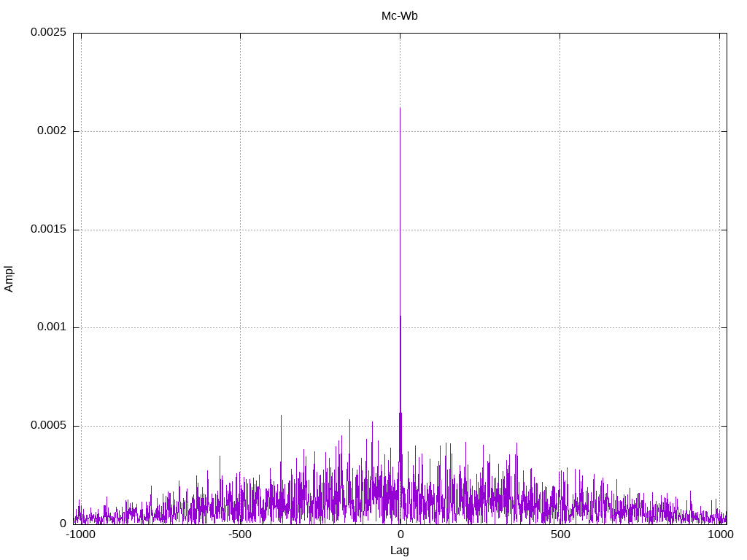Viewport: 747px width, 560px height.
Task: Click the "Ampl" y-axis label
Action: (9, 279)
